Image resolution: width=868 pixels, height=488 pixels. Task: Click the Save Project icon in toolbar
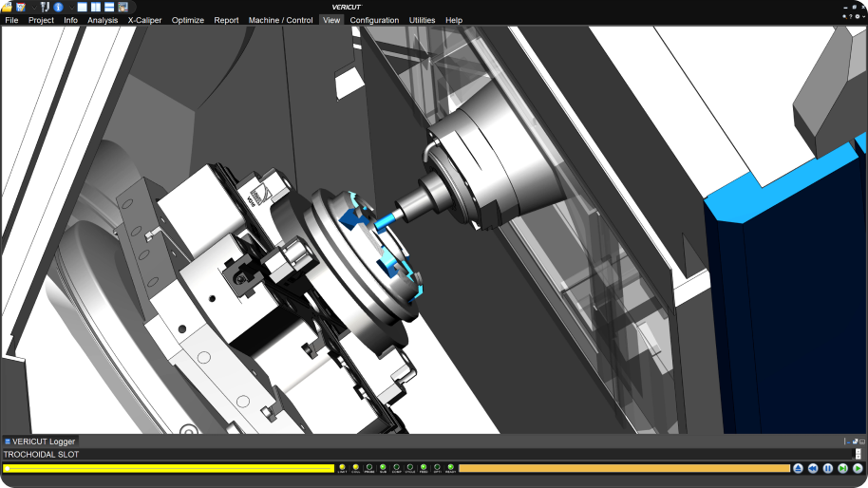coord(20,7)
